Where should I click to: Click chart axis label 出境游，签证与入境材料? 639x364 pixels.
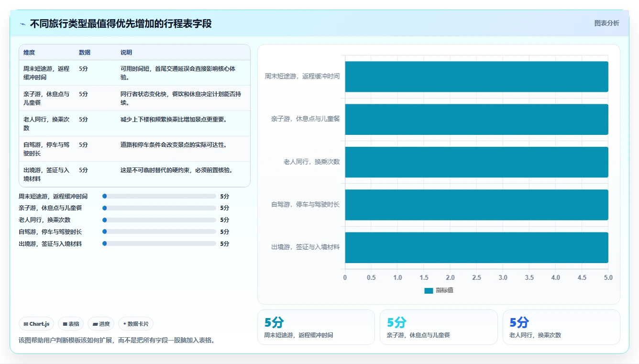tap(305, 247)
